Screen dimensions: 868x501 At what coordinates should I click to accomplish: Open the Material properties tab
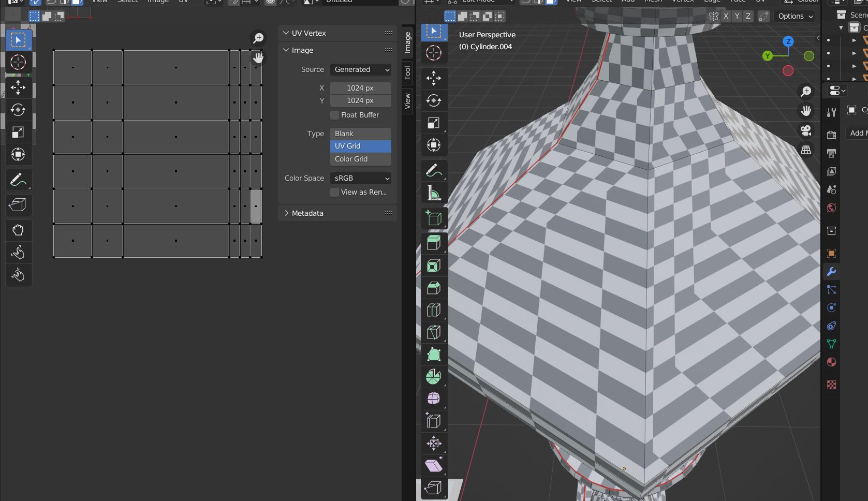point(831,362)
